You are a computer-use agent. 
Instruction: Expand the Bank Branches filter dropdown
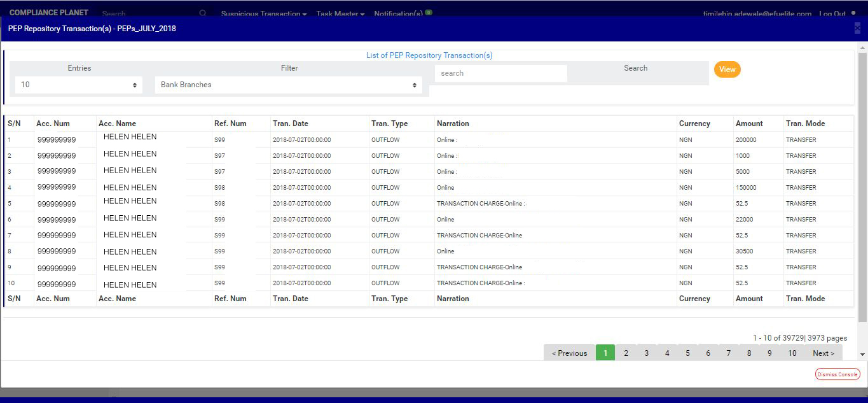tap(289, 85)
